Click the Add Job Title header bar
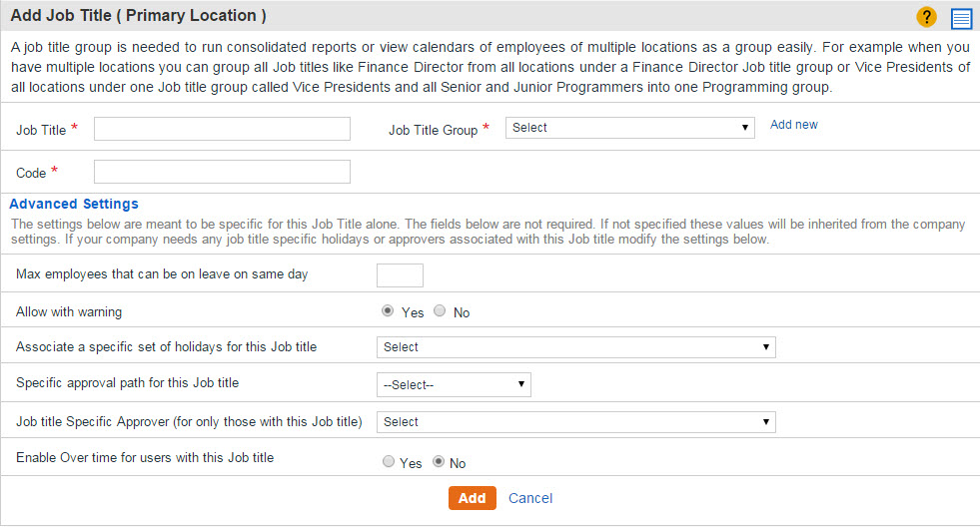The height and width of the screenshot is (527, 980). 490,16
